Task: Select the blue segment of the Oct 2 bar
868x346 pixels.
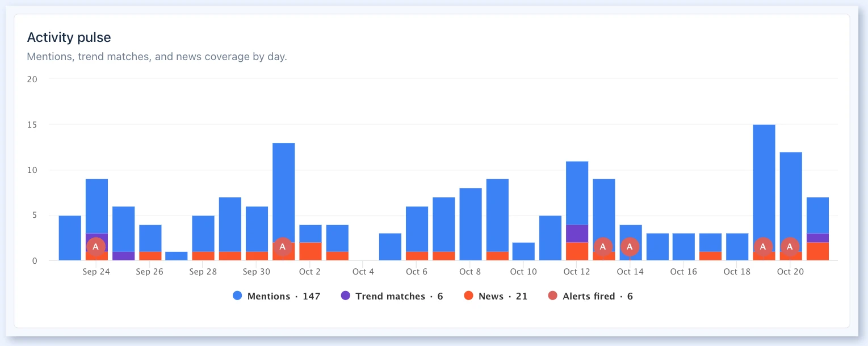Action: (310, 234)
